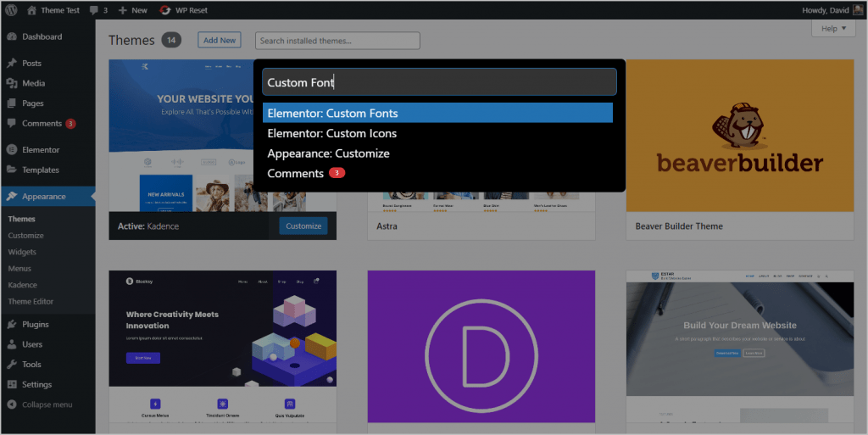The image size is (868, 435).
Task: Open Kadence in the Appearance submenu
Action: 23,285
